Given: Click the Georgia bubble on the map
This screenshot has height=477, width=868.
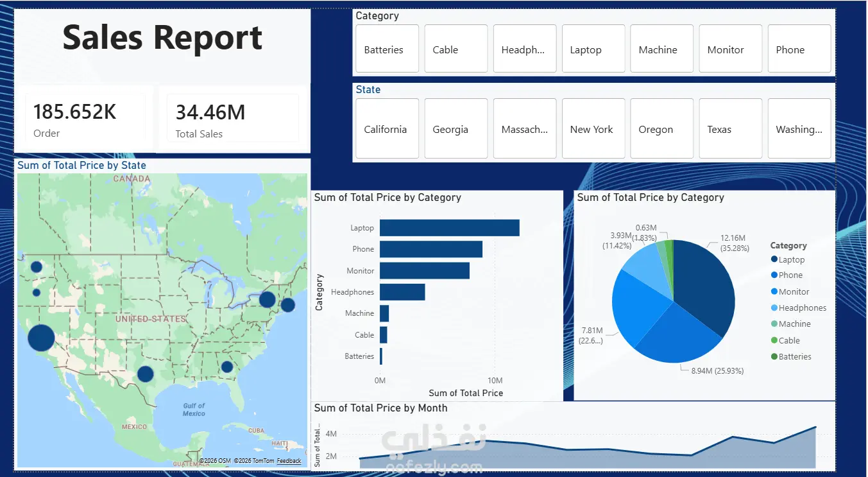Looking at the screenshot, I should coord(226,367).
